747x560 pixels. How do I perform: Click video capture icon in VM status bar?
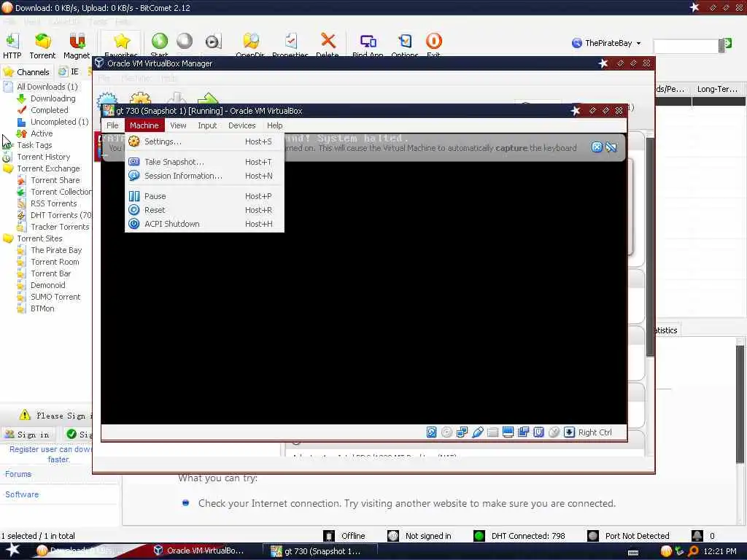[523, 432]
